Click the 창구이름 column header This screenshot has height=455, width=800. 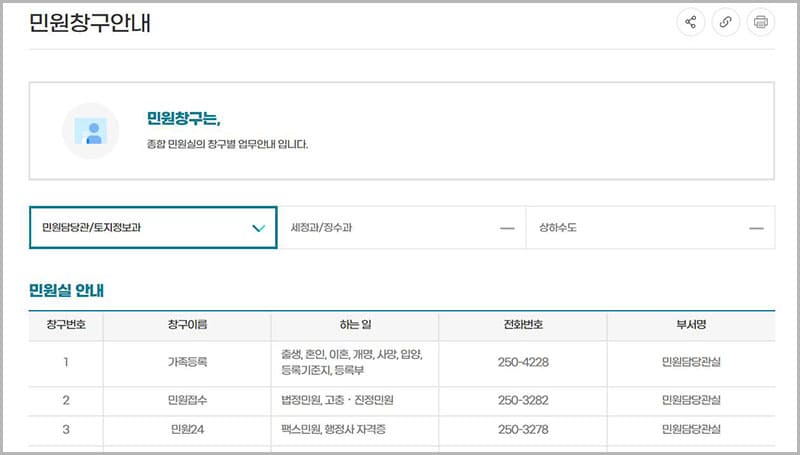[x=187, y=325]
